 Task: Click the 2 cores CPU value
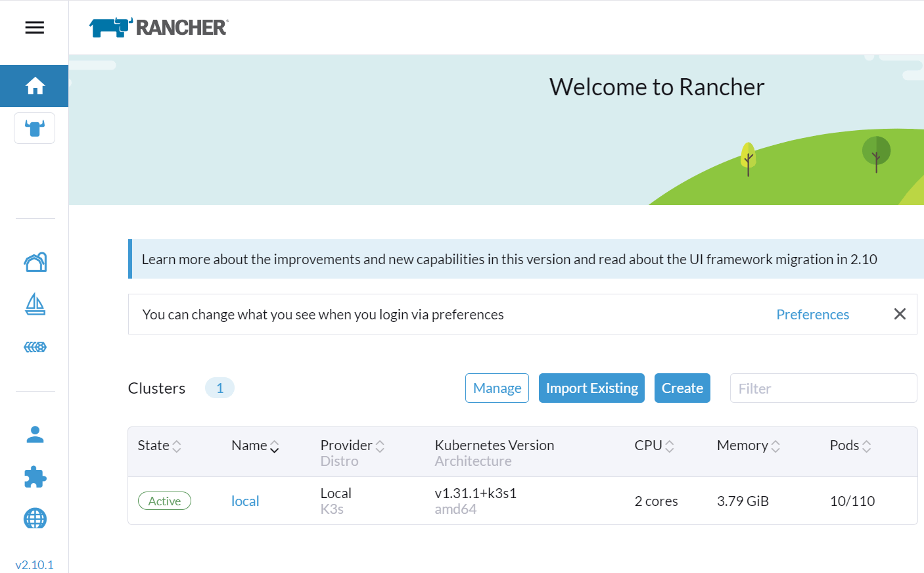pyautogui.click(x=656, y=501)
